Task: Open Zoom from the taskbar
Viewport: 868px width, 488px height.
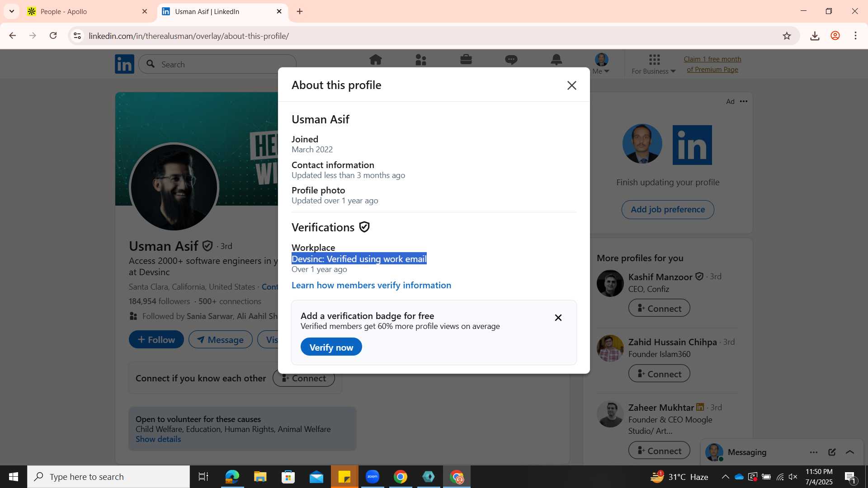Action: tap(373, 477)
